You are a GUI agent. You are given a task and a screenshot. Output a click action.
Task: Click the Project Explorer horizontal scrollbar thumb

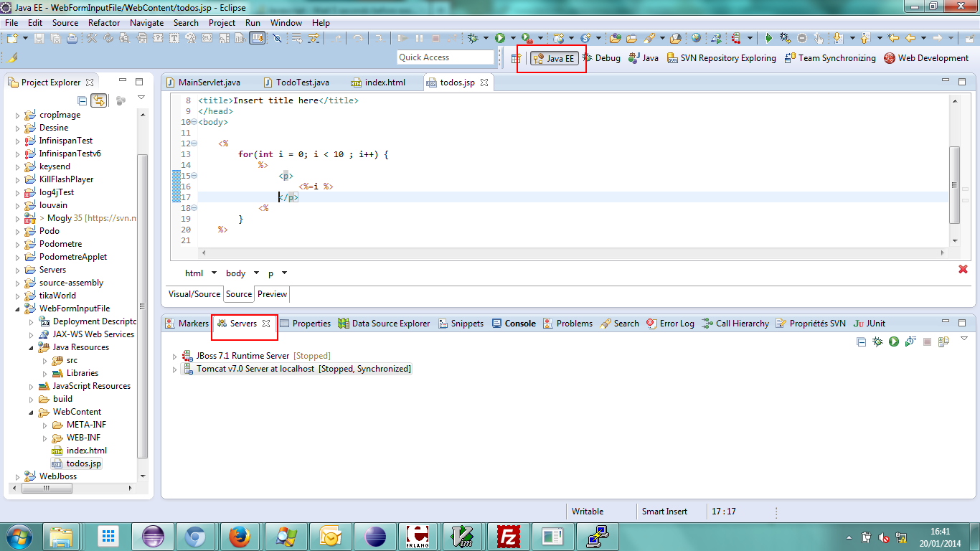click(x=47, y=488)
